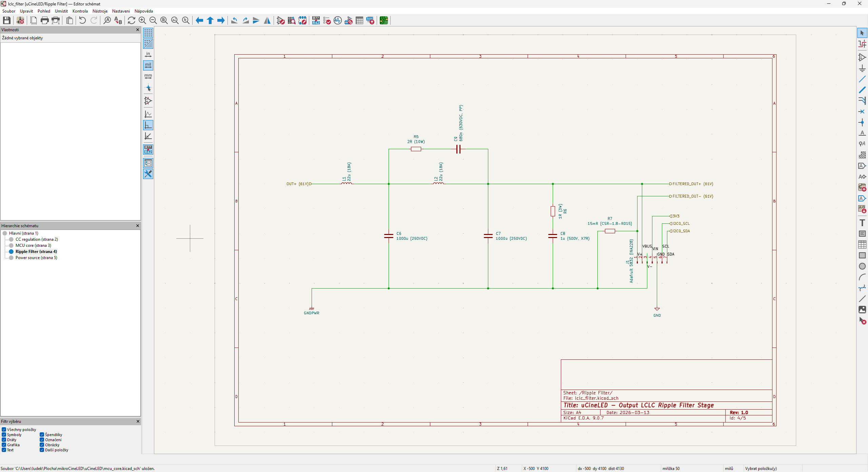Select Power source (strana 5) sheet
This screenshot has height=472, width=868.
36,258
